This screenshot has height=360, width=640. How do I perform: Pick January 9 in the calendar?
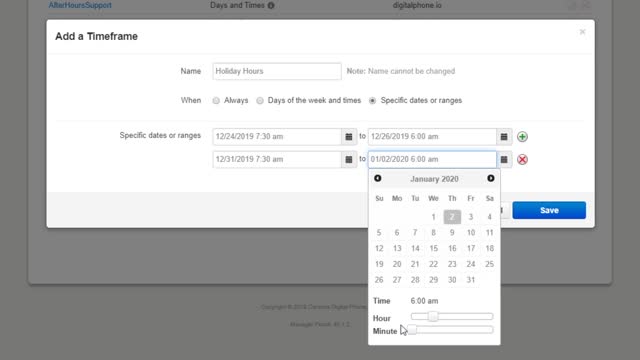452,233
